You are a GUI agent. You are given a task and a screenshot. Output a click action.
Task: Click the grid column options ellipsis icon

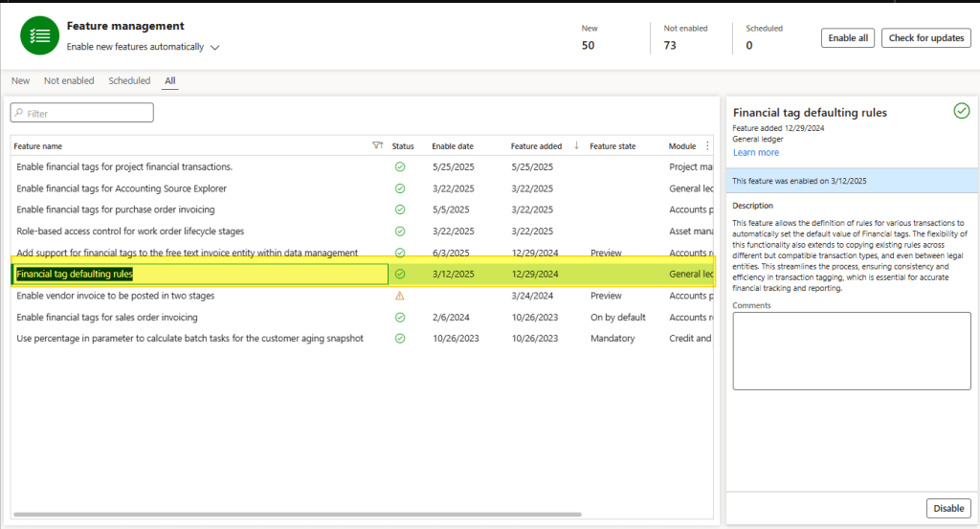click(x=707, y=146)
